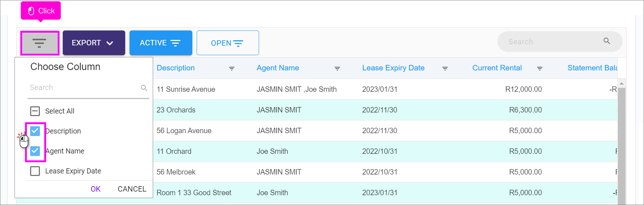The image size is (644, 205).
Task: Uncheck the Description column checkbox
Action: coord(35,131)
